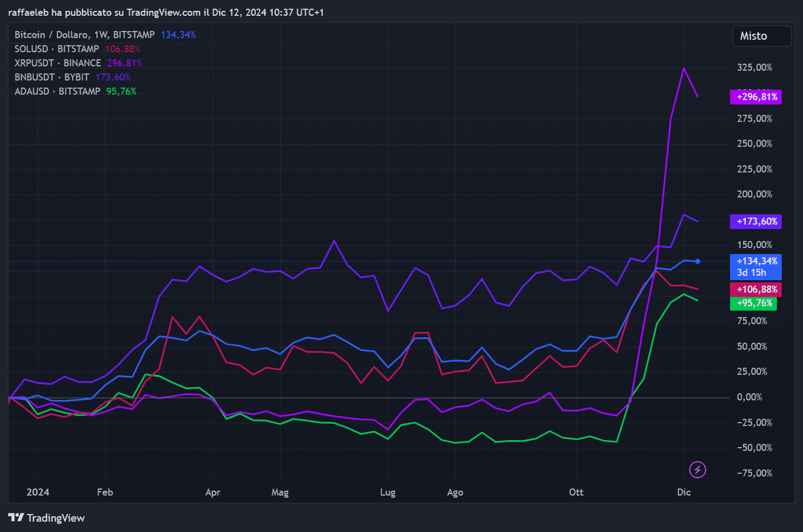Screen dimensions: 803x532
Task: Open the Misto symbol selector
Action: (x=762, y=35)
